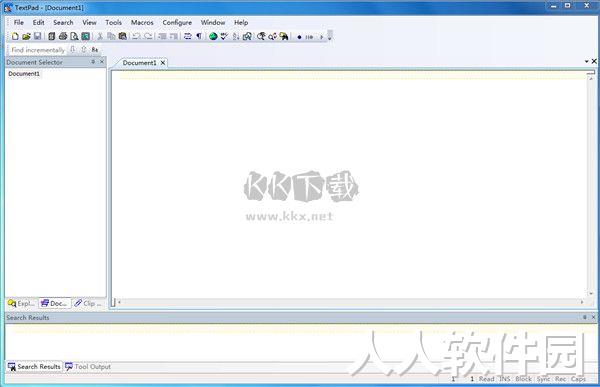Click the Print toolbar icon
600x387 pixels.
pyautogui.click(x=63, y=36)
